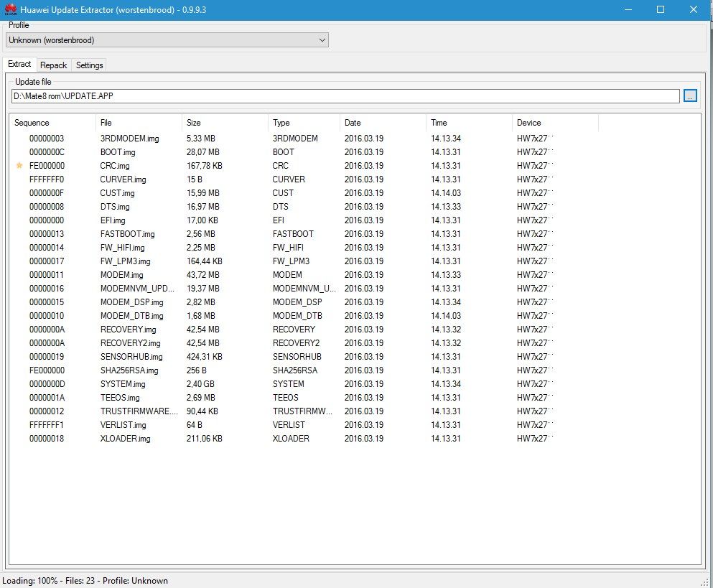The image size is (713, 588).
Task: Click the star icon beside CRC.img row
Action: (19, 166)
